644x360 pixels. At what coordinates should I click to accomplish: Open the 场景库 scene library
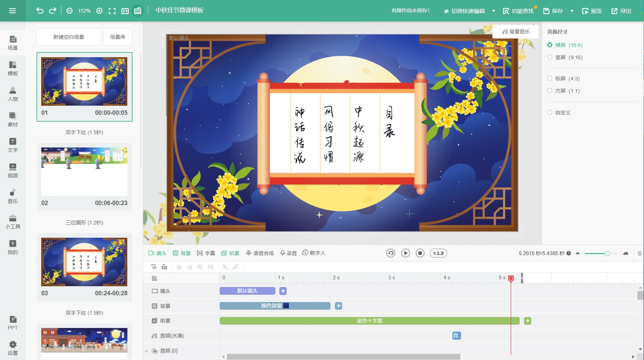click(118, 37)
